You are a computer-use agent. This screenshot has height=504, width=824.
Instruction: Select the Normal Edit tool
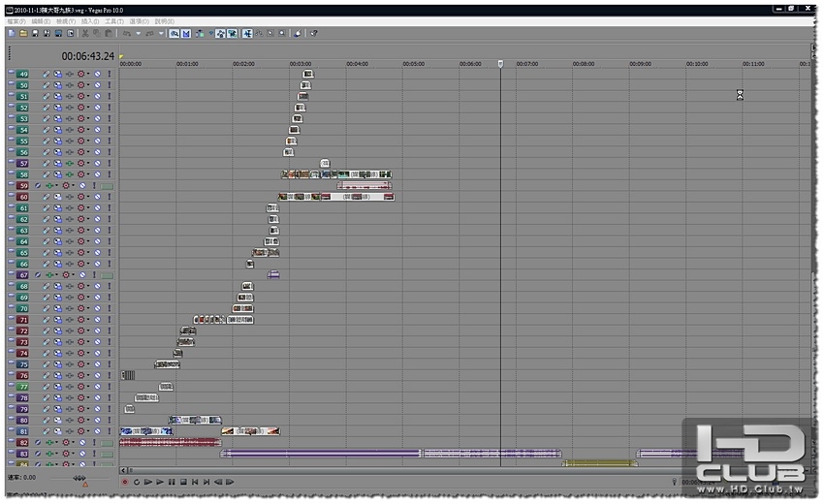(x=247, y=33)
